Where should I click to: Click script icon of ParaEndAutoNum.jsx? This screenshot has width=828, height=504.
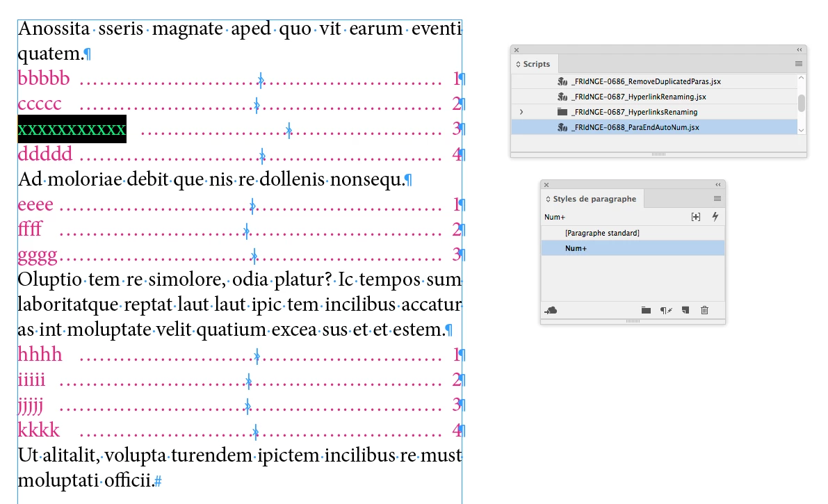(562, 127)
